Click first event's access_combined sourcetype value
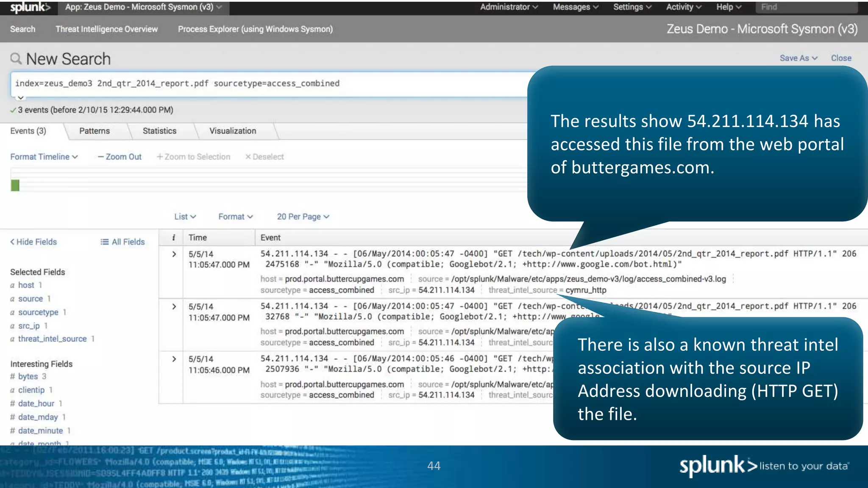The image size is (868, 488). point(342,290)
